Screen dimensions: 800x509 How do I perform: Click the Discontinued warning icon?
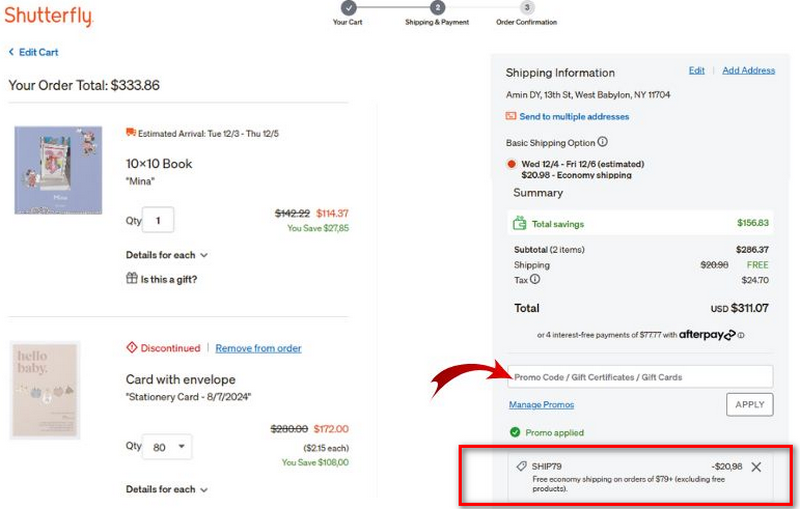(131, 348)
